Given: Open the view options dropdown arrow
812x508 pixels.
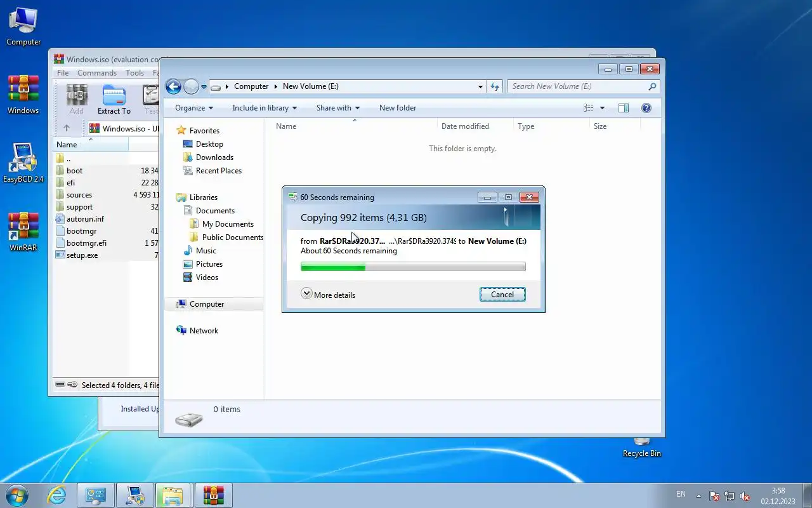Looking at the screenshot, I should 602,108.
